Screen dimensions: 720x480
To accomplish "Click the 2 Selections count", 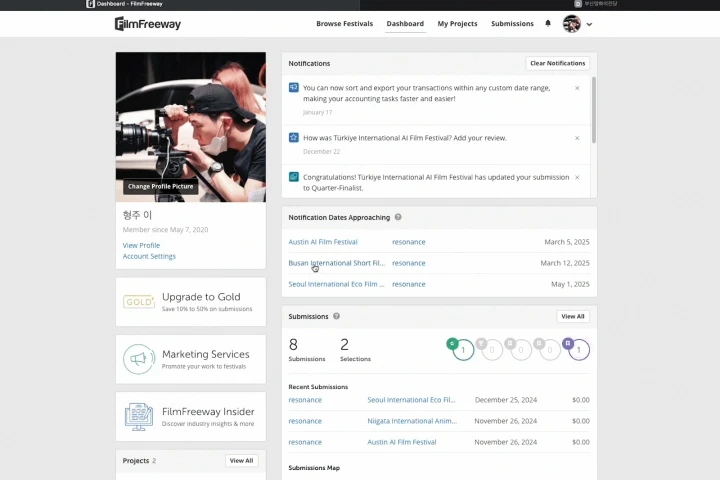I will (355, 350).
